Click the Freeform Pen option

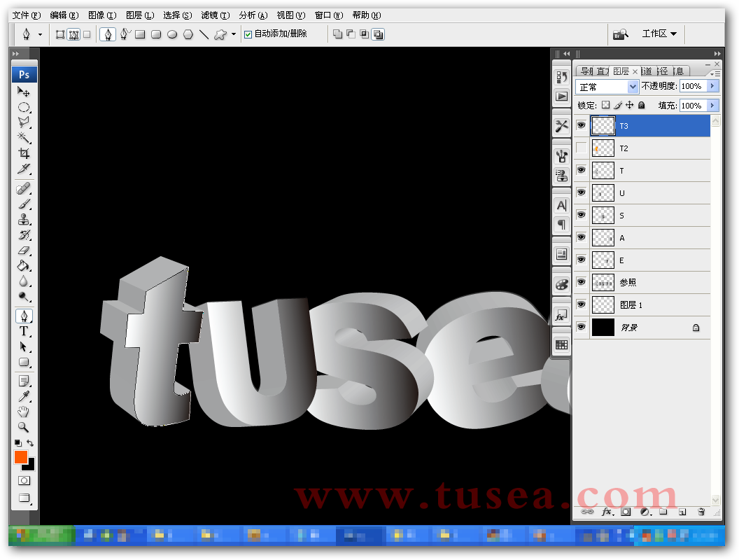[125, 34]
